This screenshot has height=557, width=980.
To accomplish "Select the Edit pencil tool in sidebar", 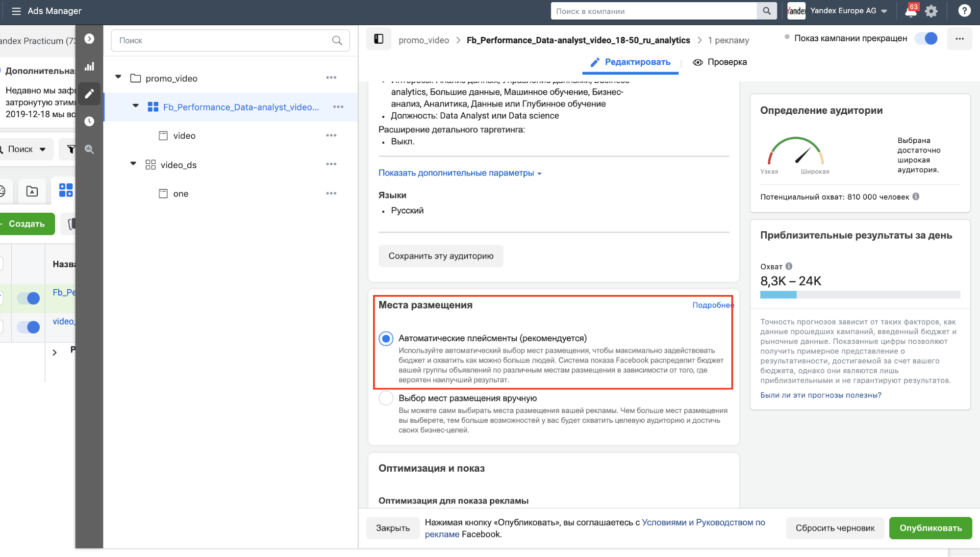I will [89, 94].
